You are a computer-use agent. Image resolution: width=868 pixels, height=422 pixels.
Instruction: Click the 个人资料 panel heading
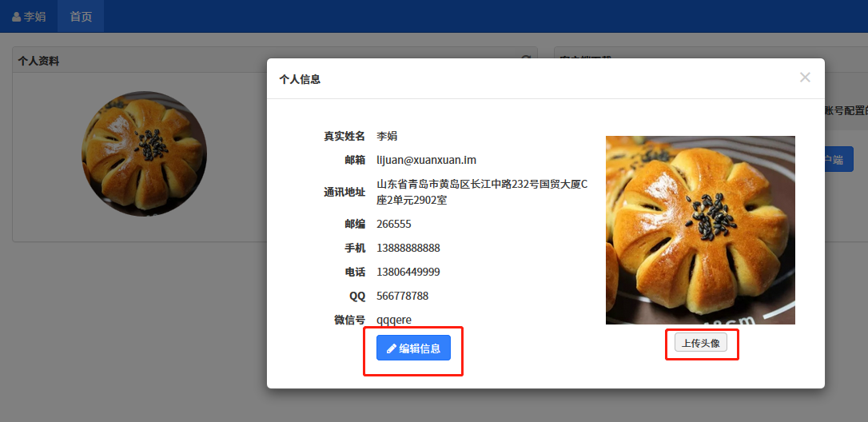point(38,61)
